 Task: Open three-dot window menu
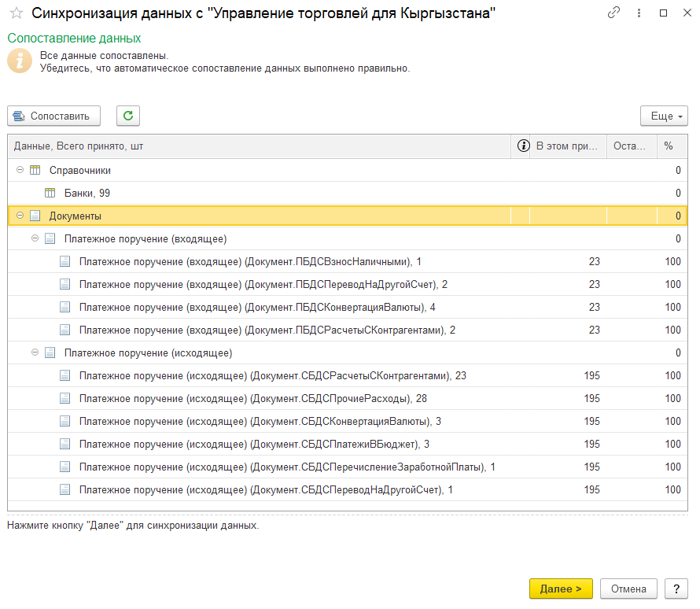(x=639, y=13)
